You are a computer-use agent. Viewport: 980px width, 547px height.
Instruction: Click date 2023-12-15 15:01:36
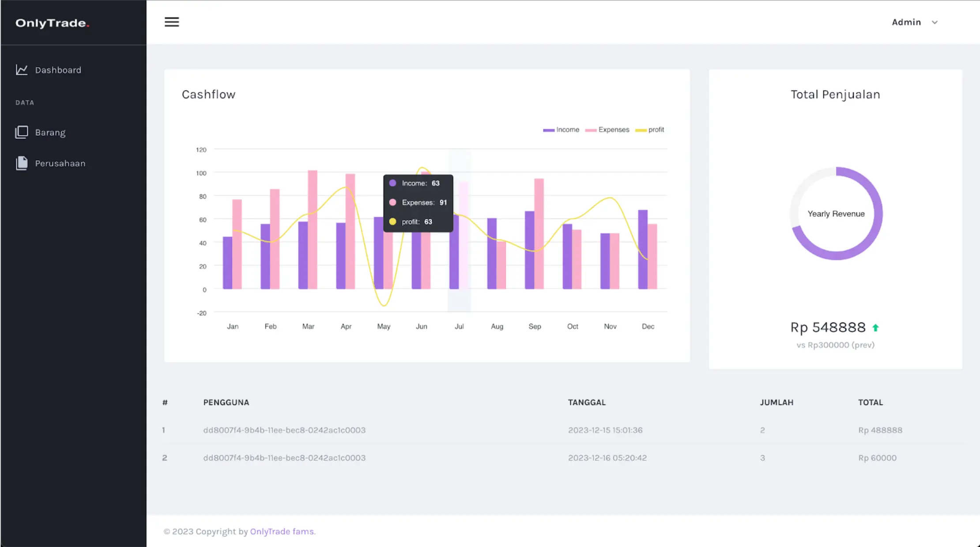(605, 430)
